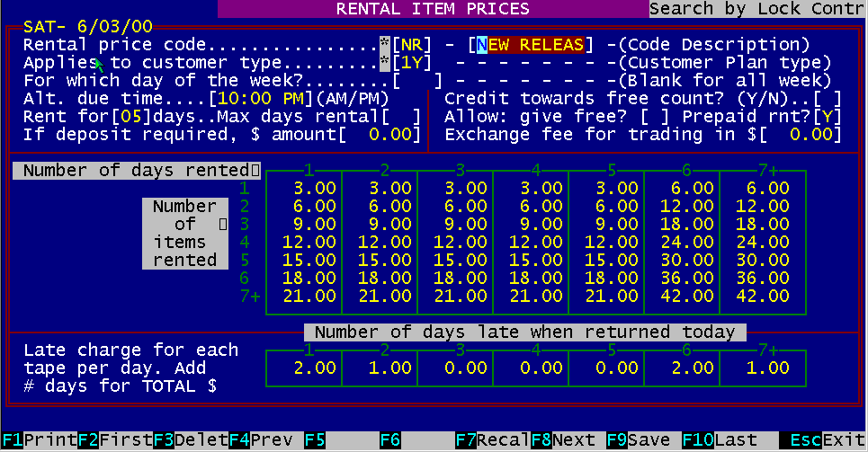The image size is (868, 452).
Task: Select the highlighted NEW RELEAS description field
Action: tap(532, 44)
